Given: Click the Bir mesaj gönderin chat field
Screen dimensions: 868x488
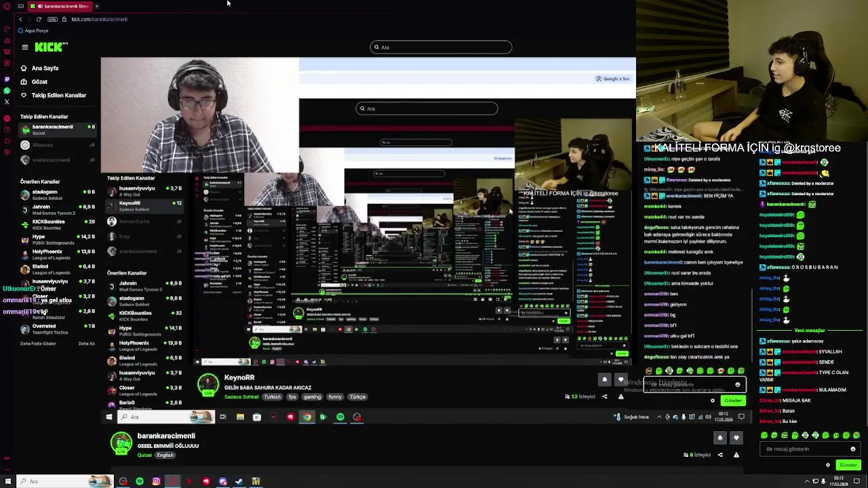Looking at the screenshot, I should pyautogui.click(x=811, y=449).
